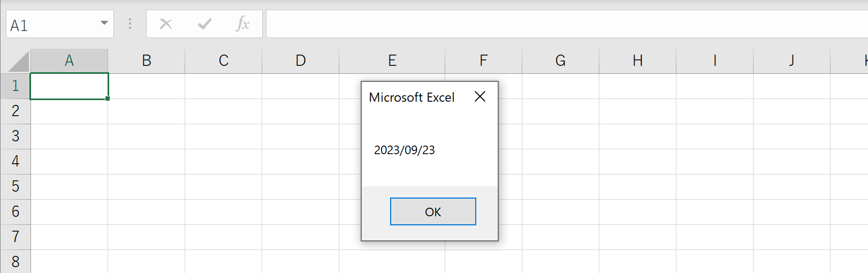Click the 2023/09/23 message text
The image size is (868, 273).
pyautogui.click(x=405, y=150)
